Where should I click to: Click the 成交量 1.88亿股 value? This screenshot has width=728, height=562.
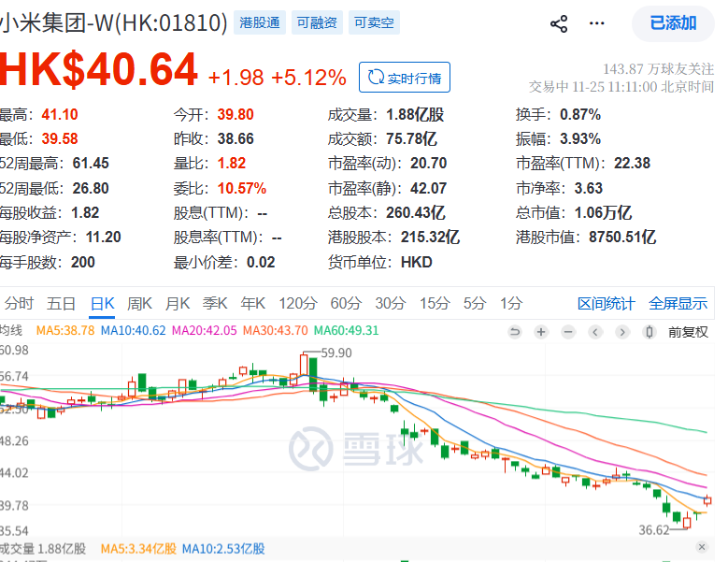click(x=415, y=114)
